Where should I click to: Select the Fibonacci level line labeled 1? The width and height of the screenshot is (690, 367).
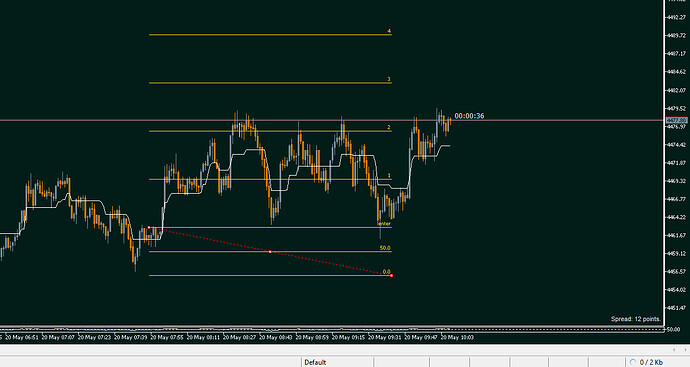click(270, 179)
